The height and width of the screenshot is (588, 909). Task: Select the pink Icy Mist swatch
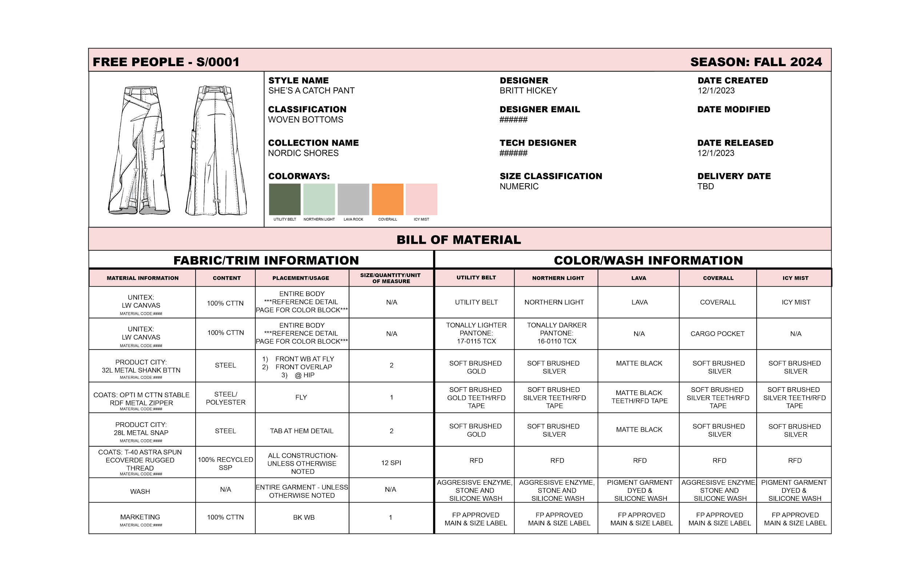421,199
